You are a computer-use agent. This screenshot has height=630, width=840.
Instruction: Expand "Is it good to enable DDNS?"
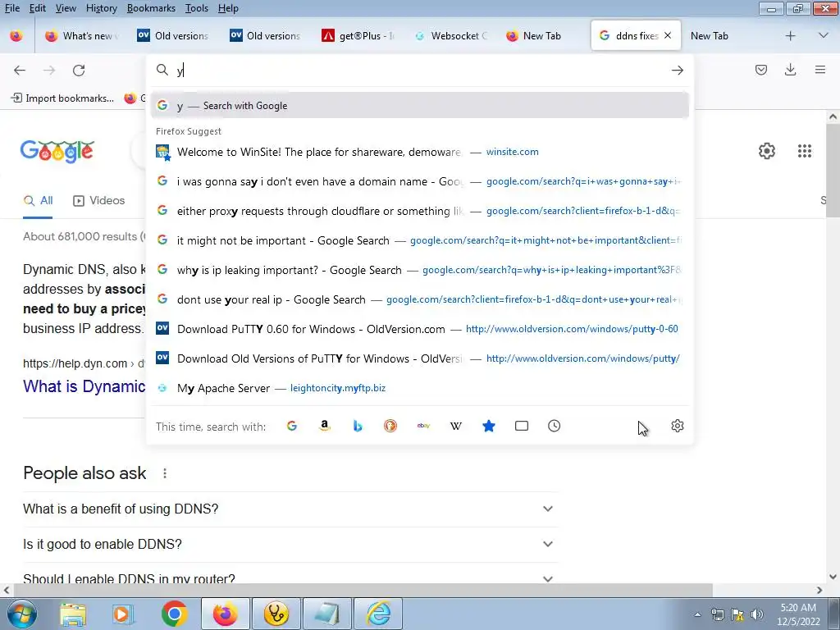point(290,545)
